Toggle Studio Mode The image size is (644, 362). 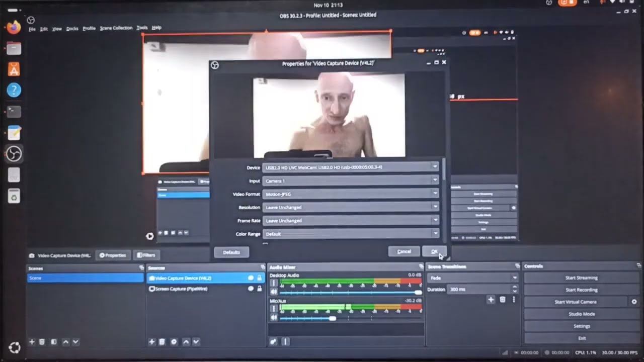pos(582,314)
